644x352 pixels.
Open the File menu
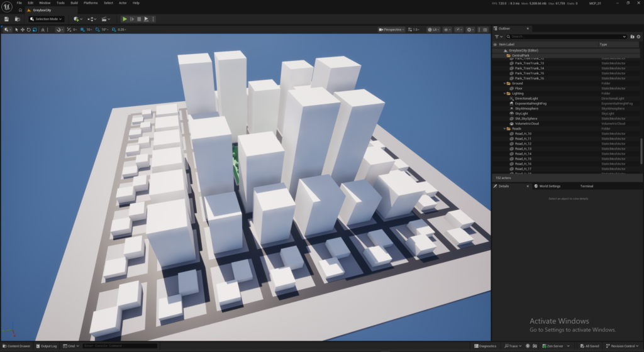19,3
